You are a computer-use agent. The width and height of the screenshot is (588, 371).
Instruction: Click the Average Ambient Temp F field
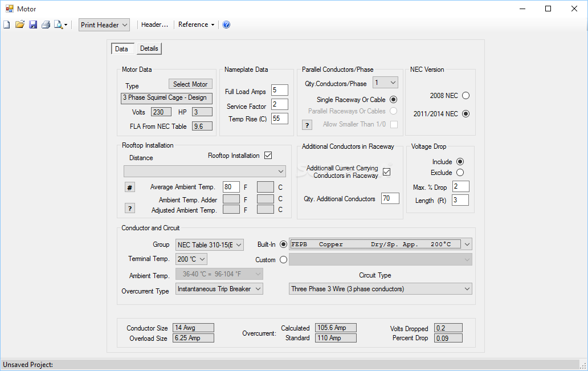pos(231,187)
